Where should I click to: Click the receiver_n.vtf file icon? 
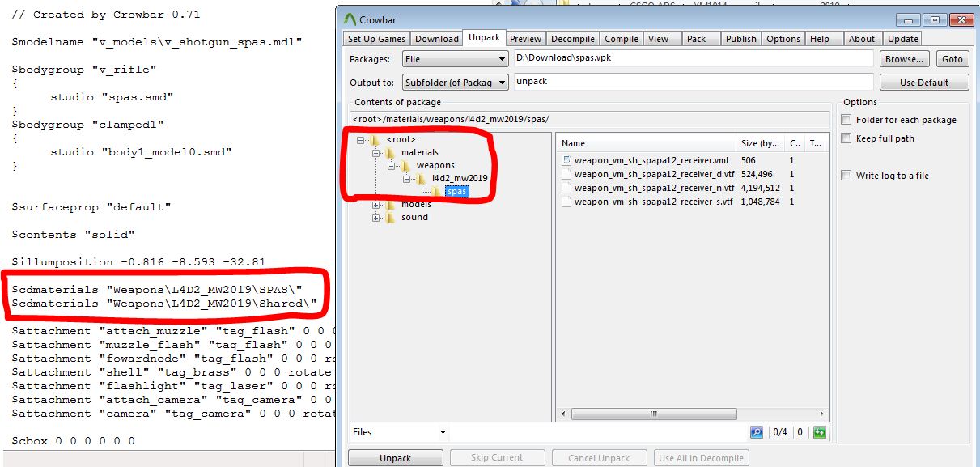[x=566, y=188]
